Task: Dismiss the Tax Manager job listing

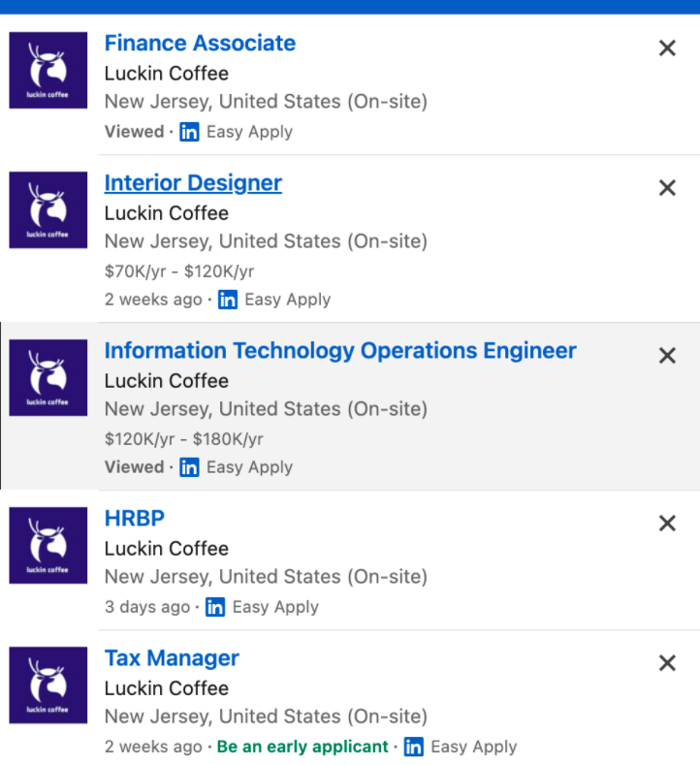Action: [x=667, y=663]
